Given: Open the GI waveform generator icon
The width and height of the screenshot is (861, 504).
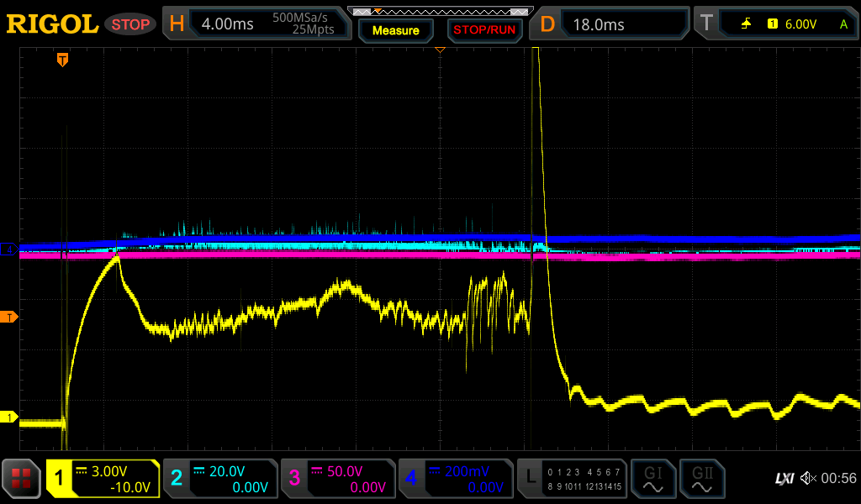Looking at the screenshot, I should click(x=652, y=479).
